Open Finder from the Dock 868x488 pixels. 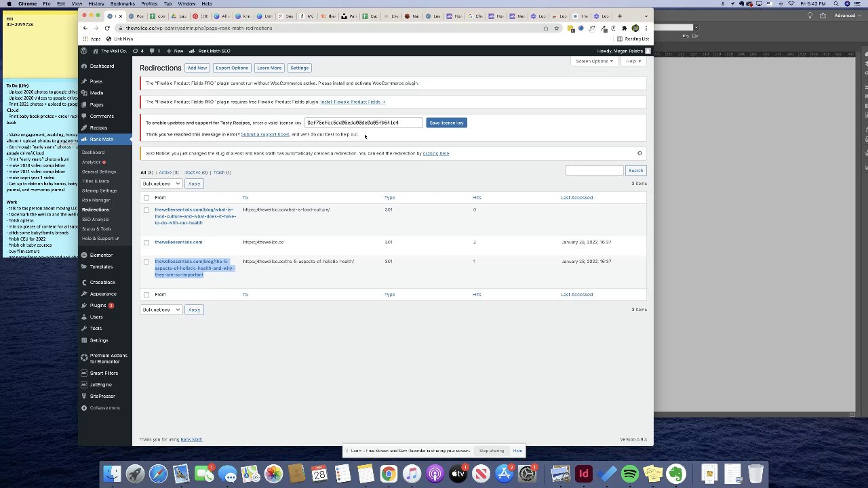(x=112, y=474)
